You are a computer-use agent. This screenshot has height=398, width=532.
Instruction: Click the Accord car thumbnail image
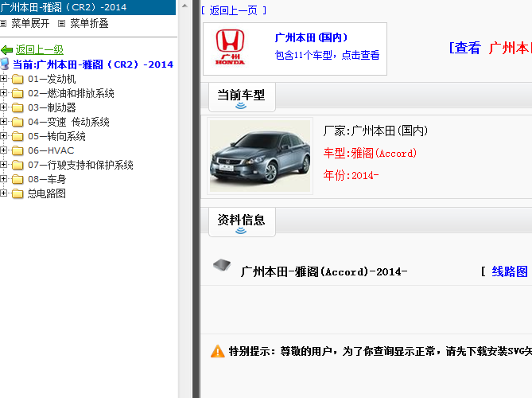click(260, 156)
